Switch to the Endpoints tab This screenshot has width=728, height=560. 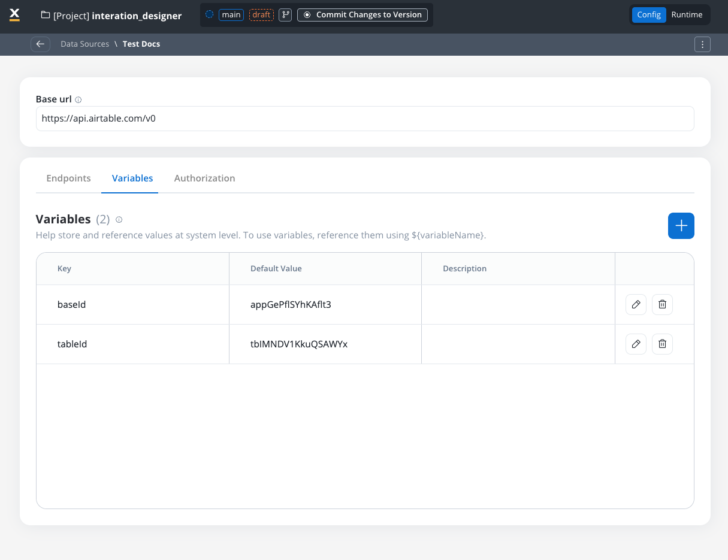tap(68, 178)
